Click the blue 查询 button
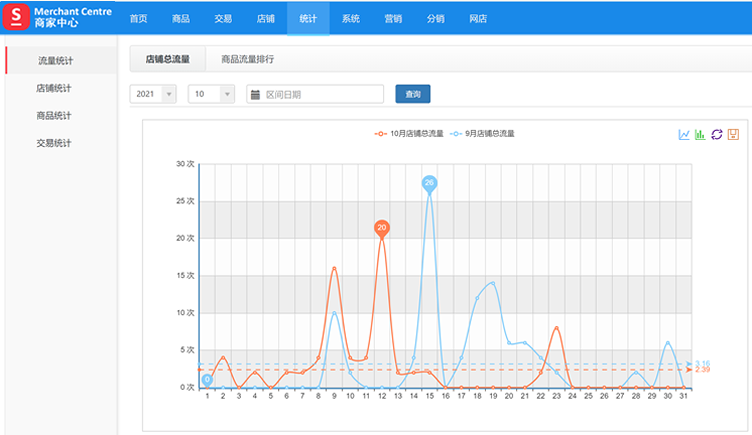 (413, 94)
